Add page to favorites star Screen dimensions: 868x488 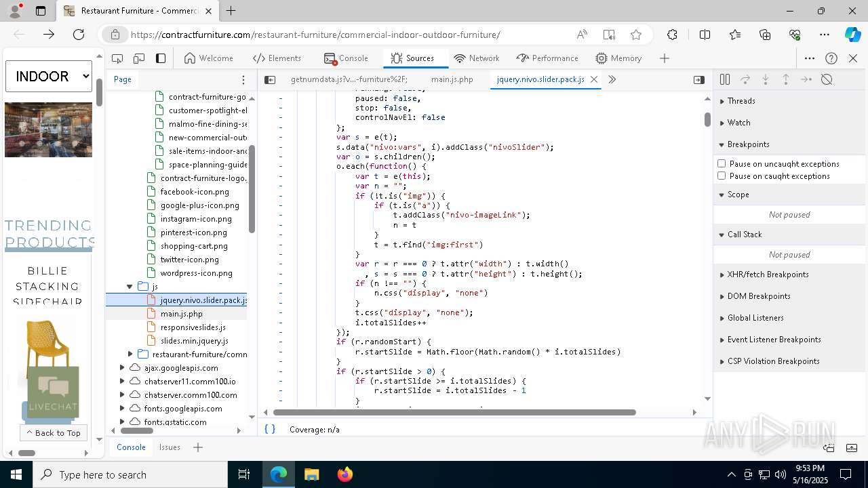tap(635, 35)
